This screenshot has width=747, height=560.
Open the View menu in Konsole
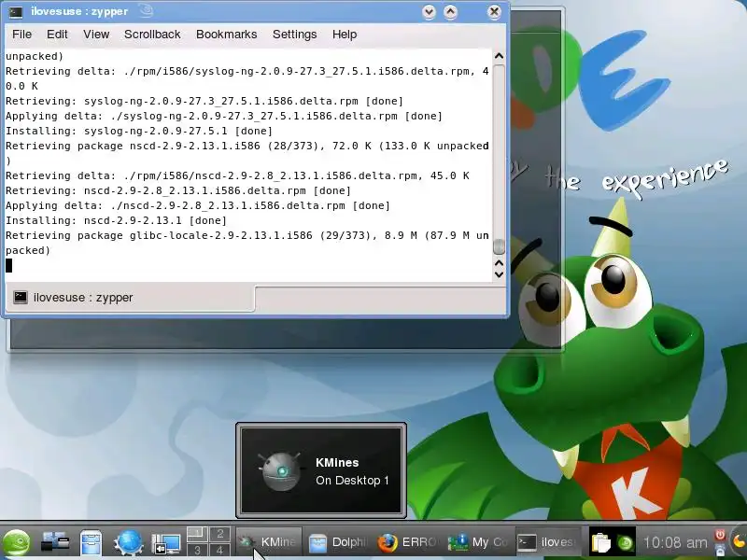(96, 35)
